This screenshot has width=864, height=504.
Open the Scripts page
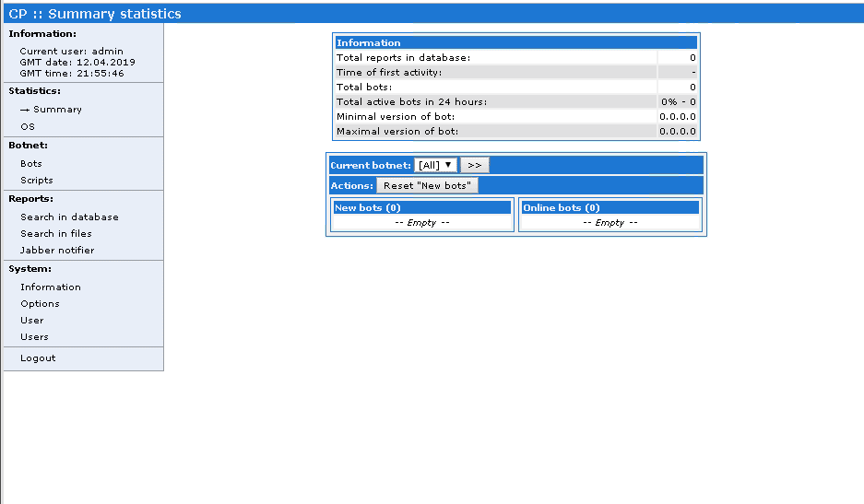(37, 181)
